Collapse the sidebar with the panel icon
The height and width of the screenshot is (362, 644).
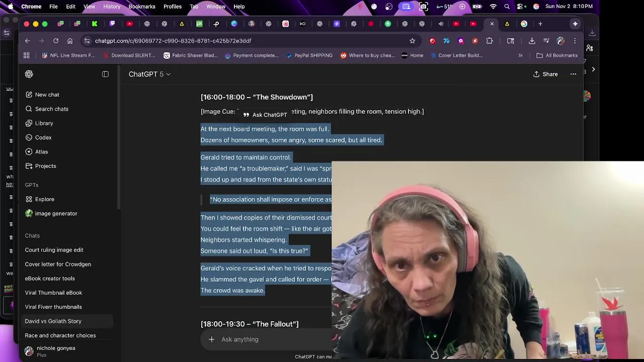pos(105,74)
